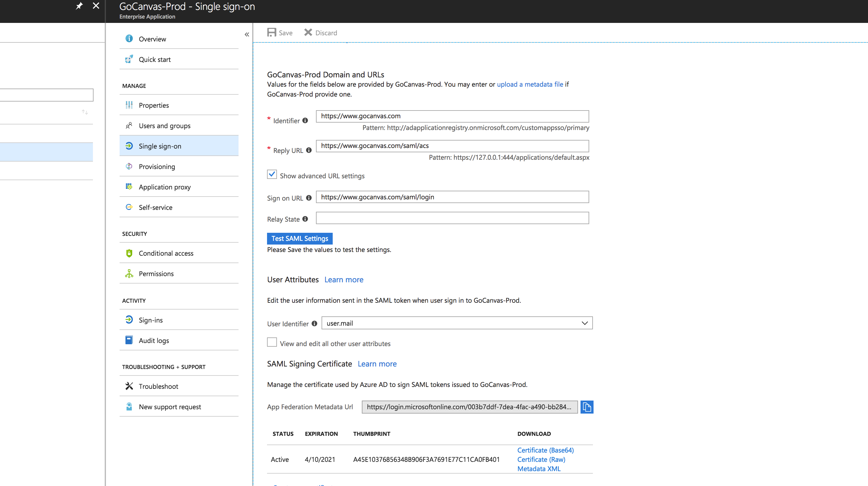868x486 pixels.
Task: Show info tooltip for Sign on URL
Action: [x=309, y=198]
